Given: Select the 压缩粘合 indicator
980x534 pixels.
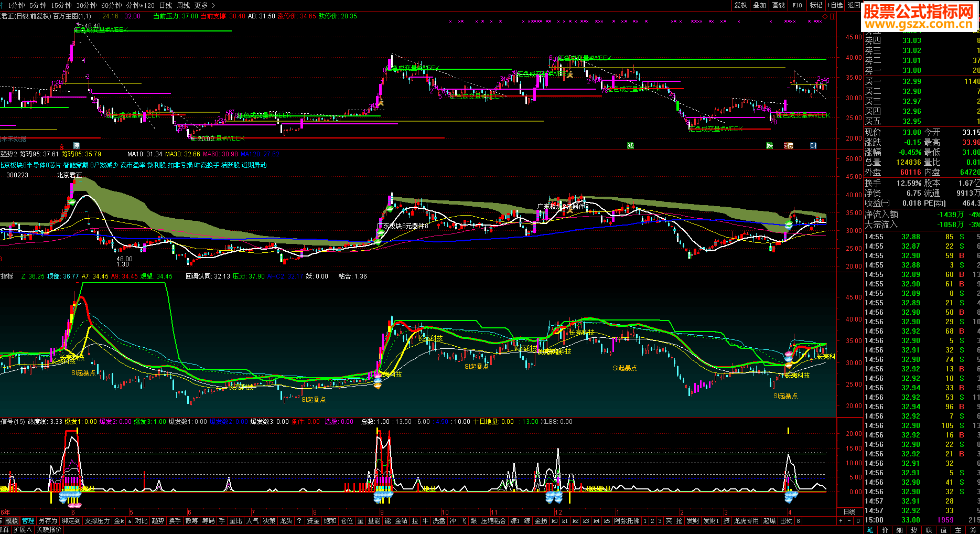Looking at the screenshot, I should (x=493, y=521).
